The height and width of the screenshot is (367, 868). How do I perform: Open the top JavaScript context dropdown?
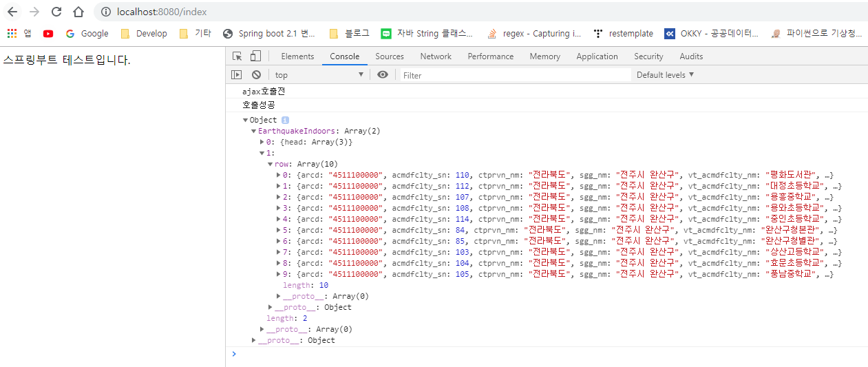(x=319, y=74)
